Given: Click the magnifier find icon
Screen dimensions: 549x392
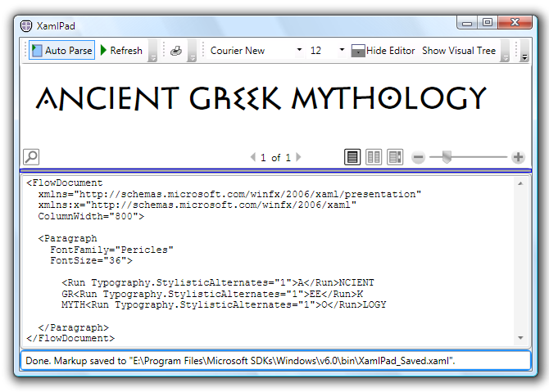Looking at the screenshot, I should point(31,156).
